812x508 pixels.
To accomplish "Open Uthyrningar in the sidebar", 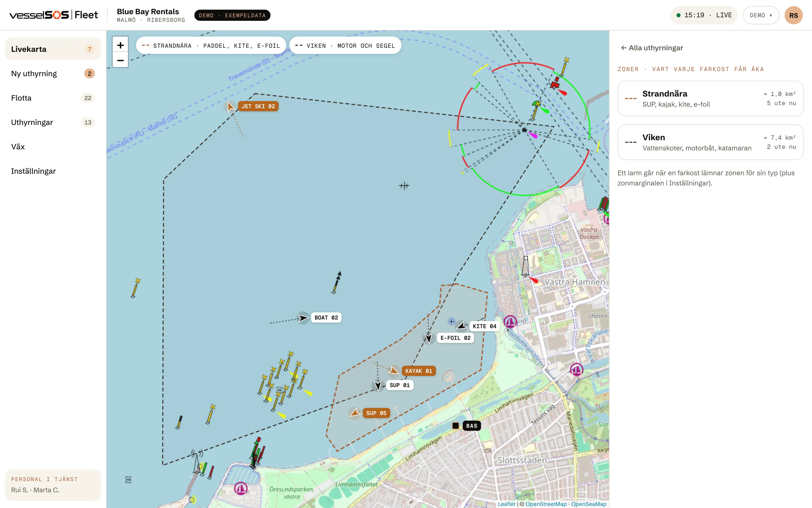I will click(53, 122).
